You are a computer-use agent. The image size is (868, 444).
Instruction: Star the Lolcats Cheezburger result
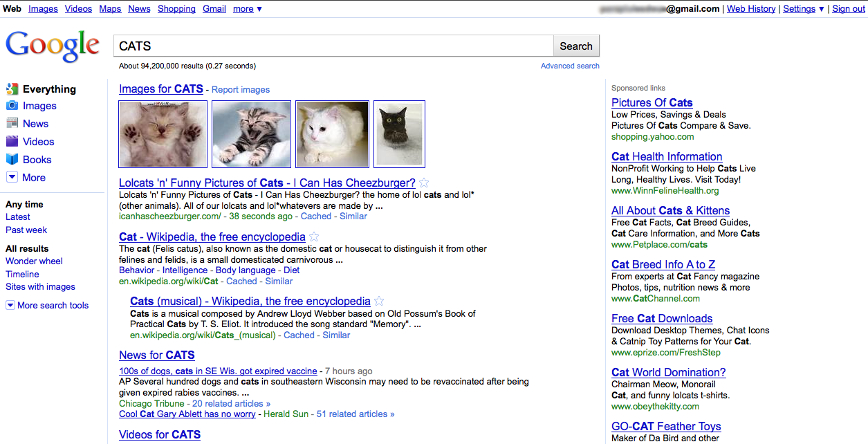(425, 183)
